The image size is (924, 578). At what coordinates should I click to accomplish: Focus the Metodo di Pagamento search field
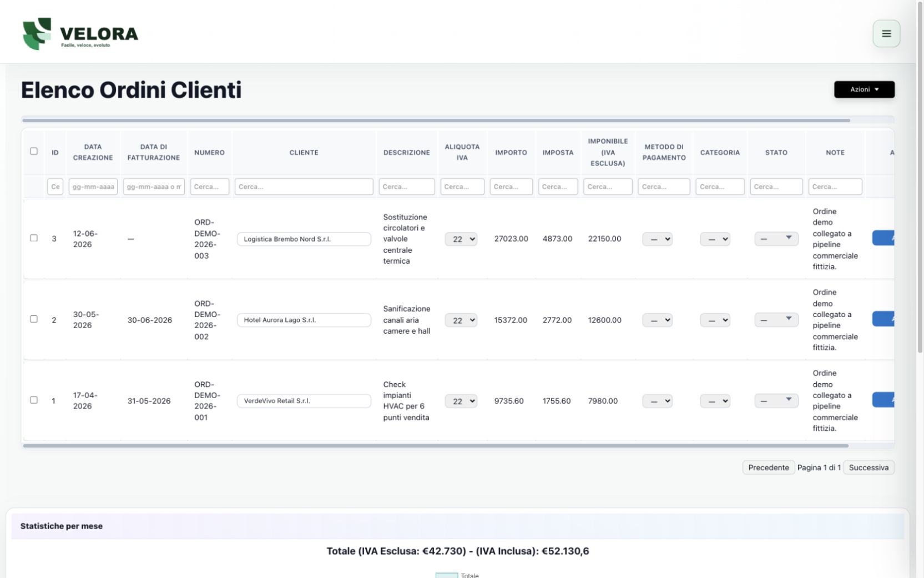pos(664,187)
